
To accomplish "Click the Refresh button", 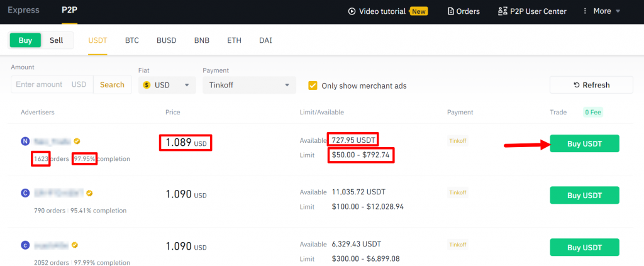I will tap(591, 85).
